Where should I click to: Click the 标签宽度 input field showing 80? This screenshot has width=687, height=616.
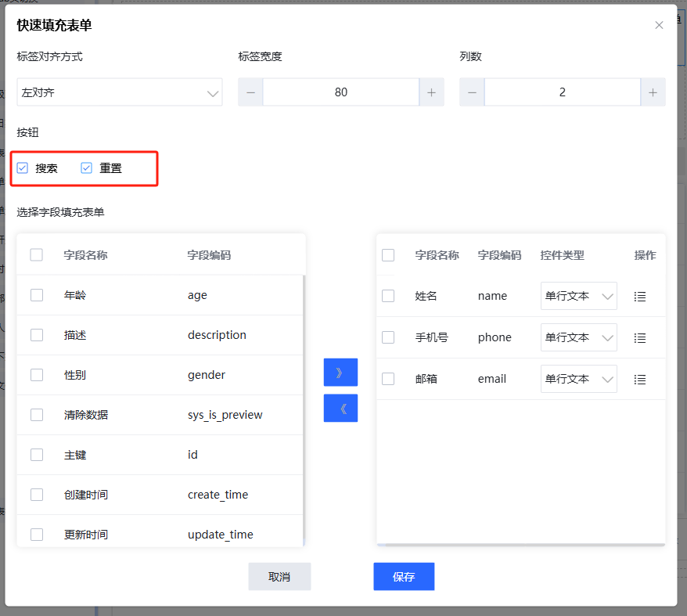[x=341, y=92]
